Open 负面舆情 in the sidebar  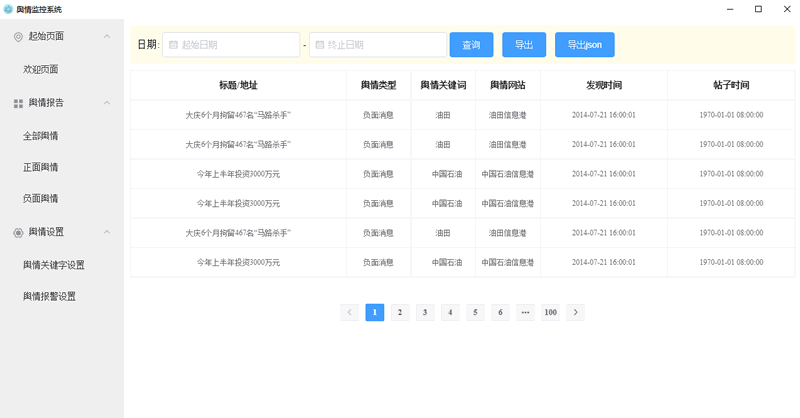point(41,198)
